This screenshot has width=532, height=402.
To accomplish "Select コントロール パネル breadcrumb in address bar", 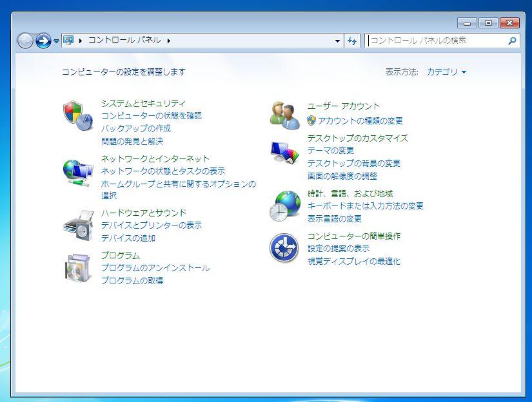I will tap(124, 41).
